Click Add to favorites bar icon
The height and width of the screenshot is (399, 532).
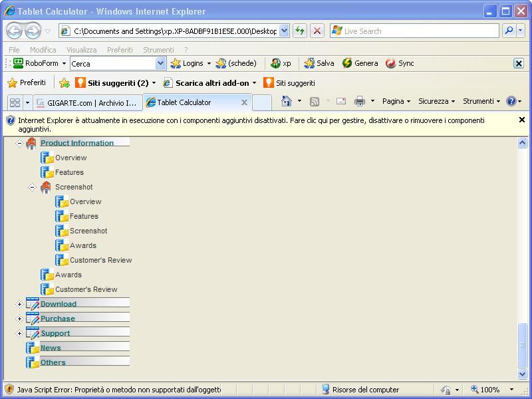point(65,82)
